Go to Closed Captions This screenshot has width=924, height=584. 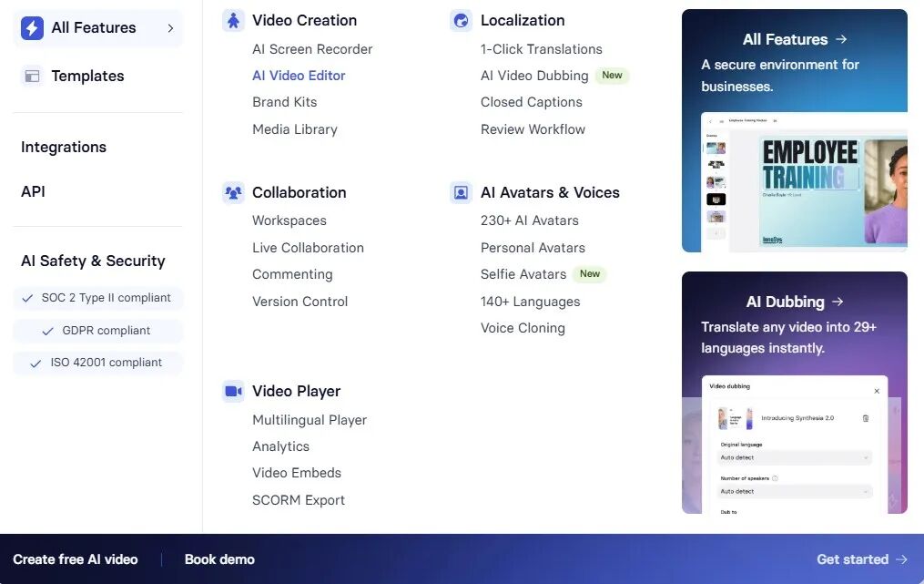(x=532, y=102)
